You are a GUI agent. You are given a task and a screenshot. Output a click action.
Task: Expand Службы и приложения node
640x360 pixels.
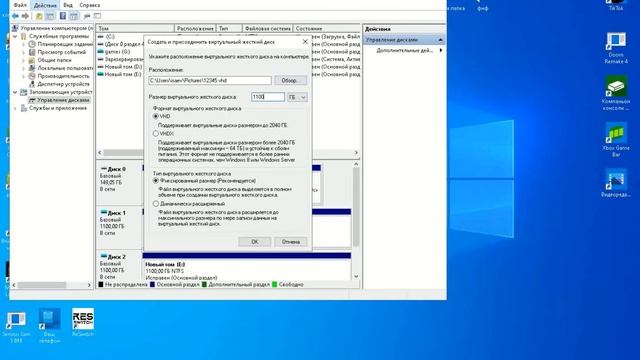15,108
